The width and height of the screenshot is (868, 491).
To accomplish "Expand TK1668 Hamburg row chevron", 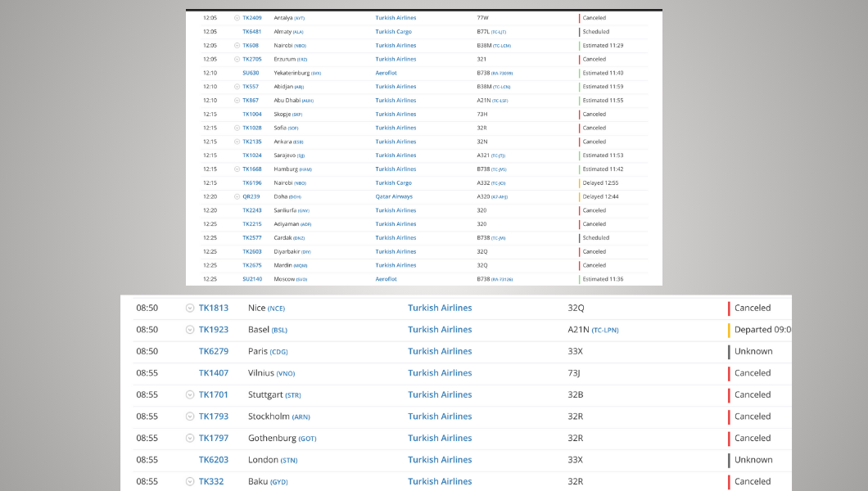I will (237, 169).
